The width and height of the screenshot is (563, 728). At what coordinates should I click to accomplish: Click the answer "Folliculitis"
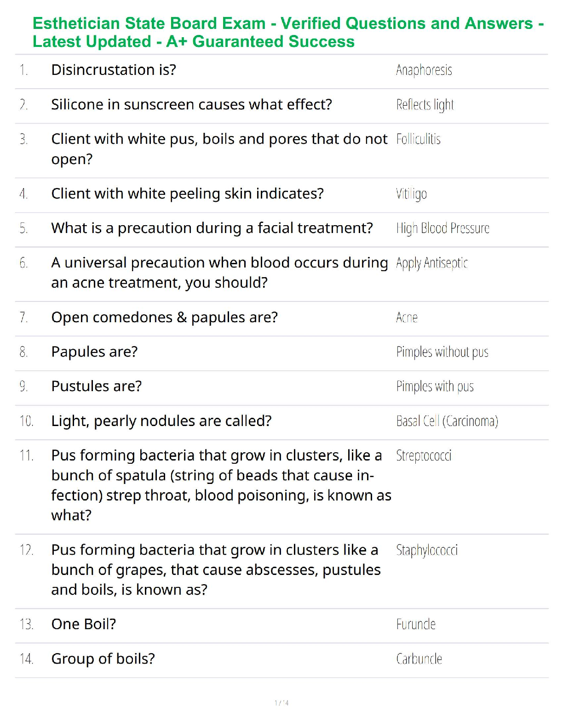click(x=418, y=139)
